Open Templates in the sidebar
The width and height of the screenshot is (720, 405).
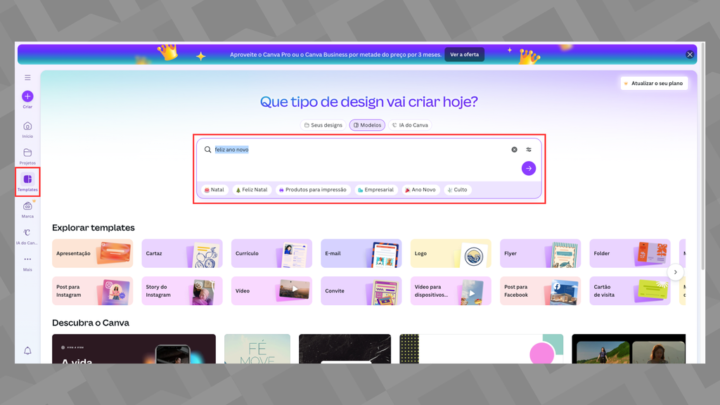[x=28, y=182]
